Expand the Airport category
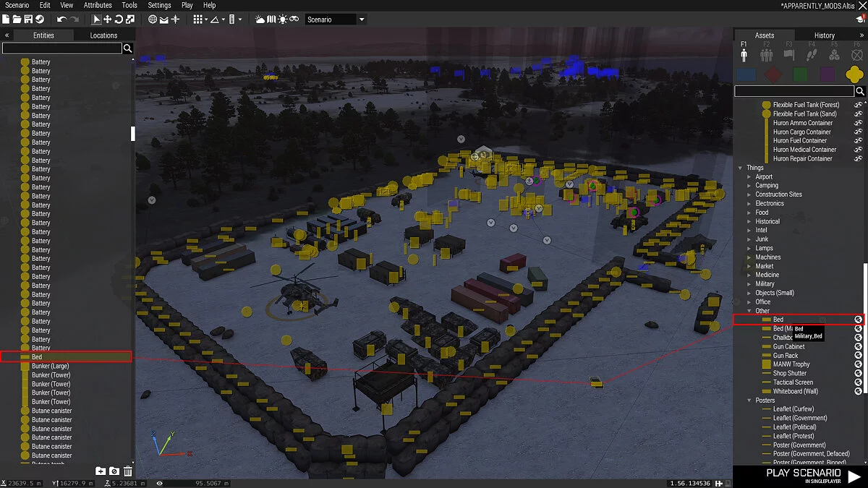Viewport: 868px width, 488px height. 749,176
